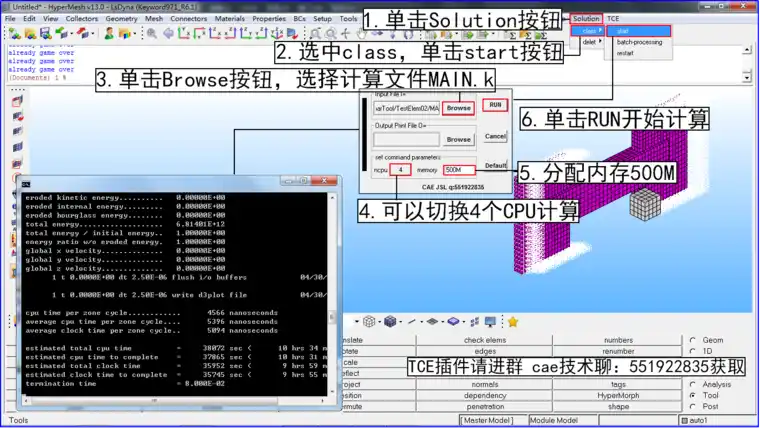Open the shaded cube dropdown arrow
760x429 pixels.
point(400,321)
